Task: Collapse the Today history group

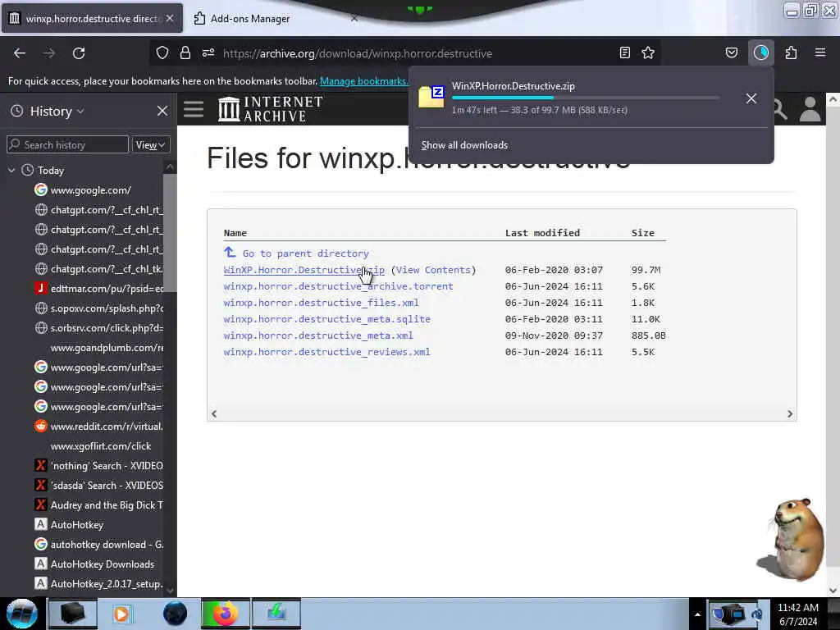Action: (x=11, y=171)
